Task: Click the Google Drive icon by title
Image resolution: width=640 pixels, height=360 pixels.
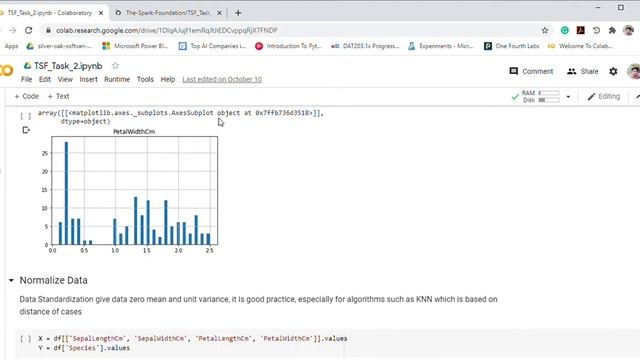Action: tap(27, 66)
